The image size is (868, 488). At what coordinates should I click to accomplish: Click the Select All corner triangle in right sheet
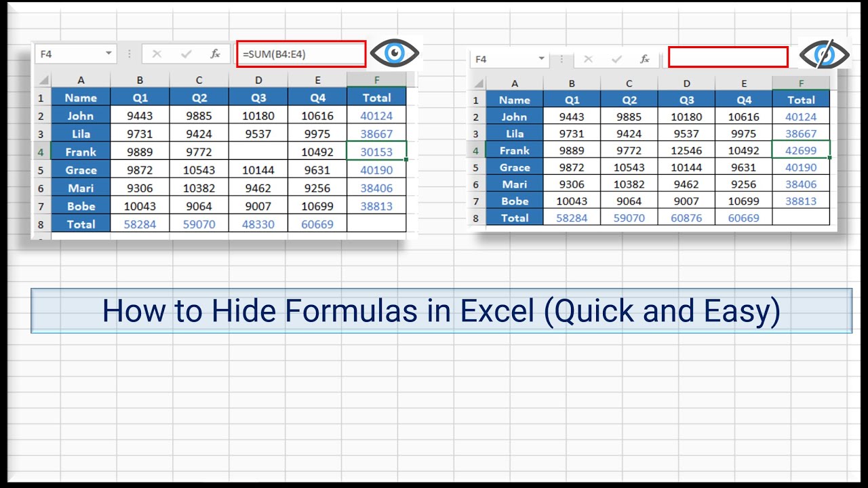[x=478, y=83]
